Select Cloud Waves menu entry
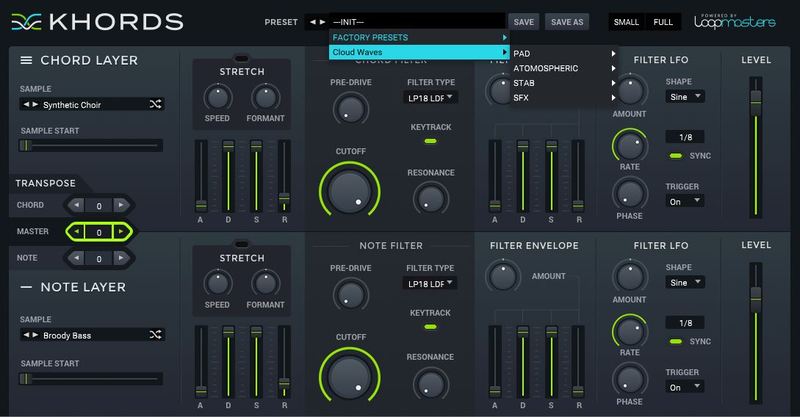The height and width of the screenshot is (417, 800). pos(419,52)
